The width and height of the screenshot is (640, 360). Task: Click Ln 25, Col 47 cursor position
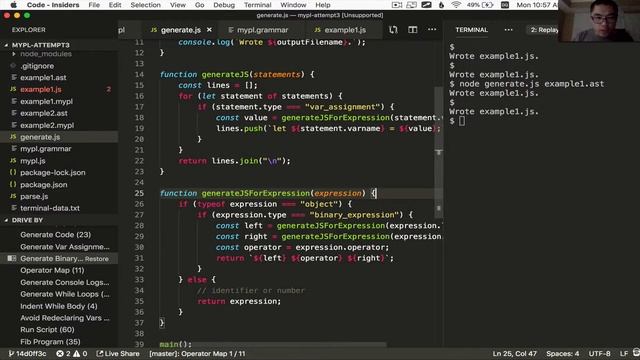(x=514, y=353)
